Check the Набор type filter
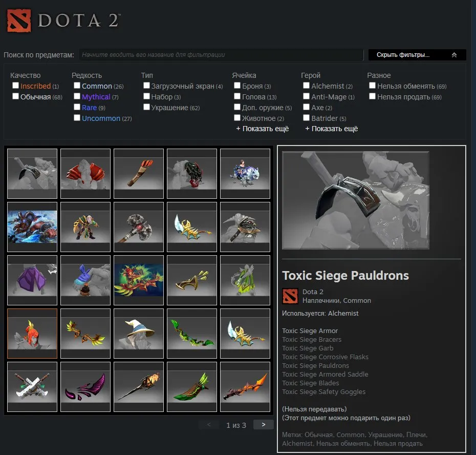 point(146,96)
